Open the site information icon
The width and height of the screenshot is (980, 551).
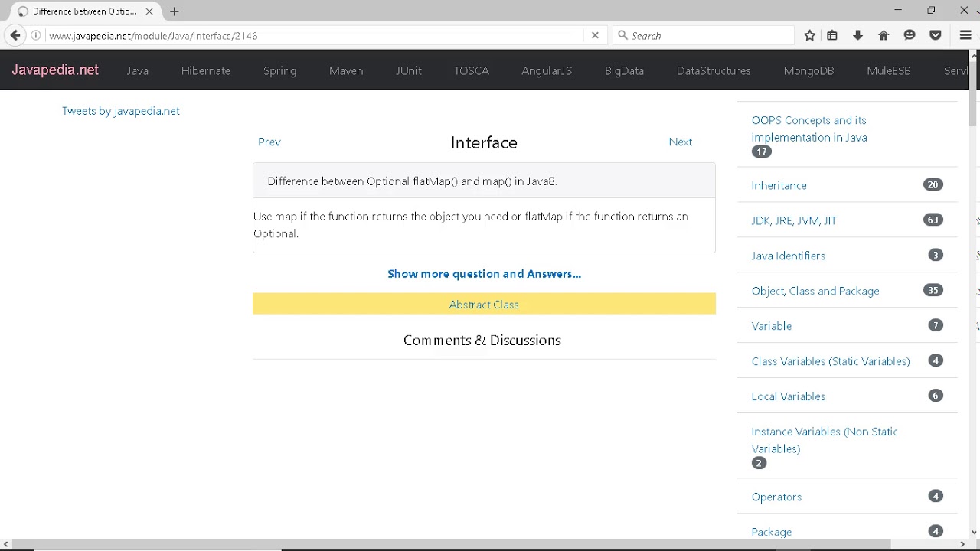36,35
